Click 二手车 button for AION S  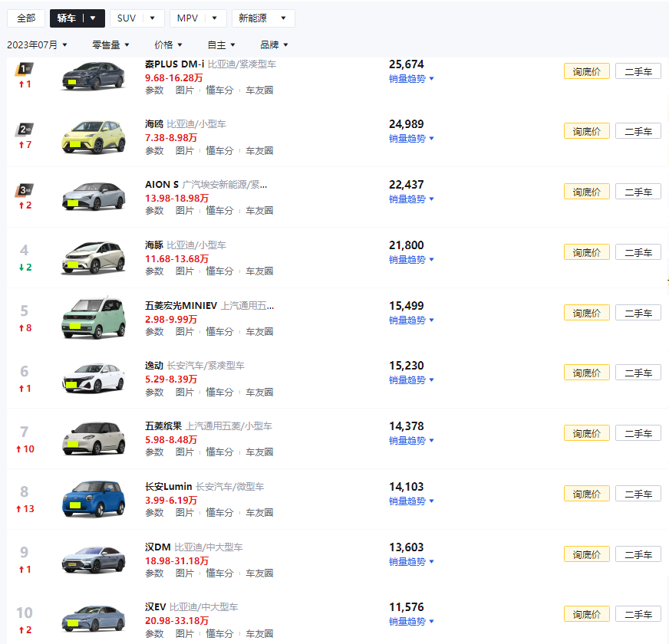pos(638,192)
